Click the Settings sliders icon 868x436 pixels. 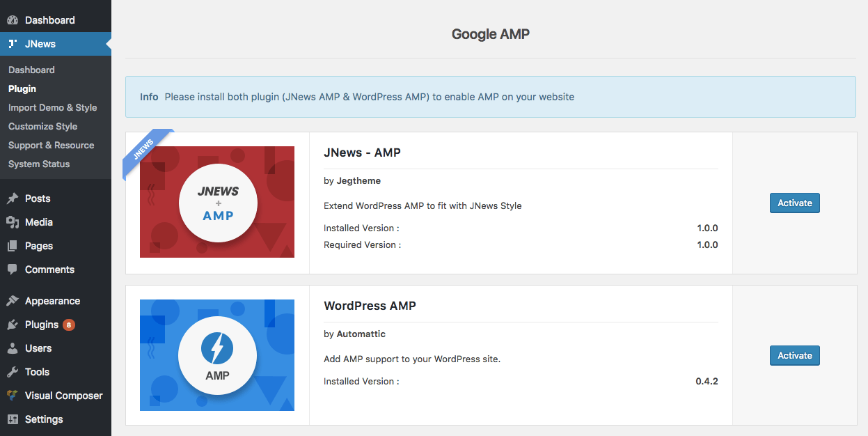click(x=13, y=419)
